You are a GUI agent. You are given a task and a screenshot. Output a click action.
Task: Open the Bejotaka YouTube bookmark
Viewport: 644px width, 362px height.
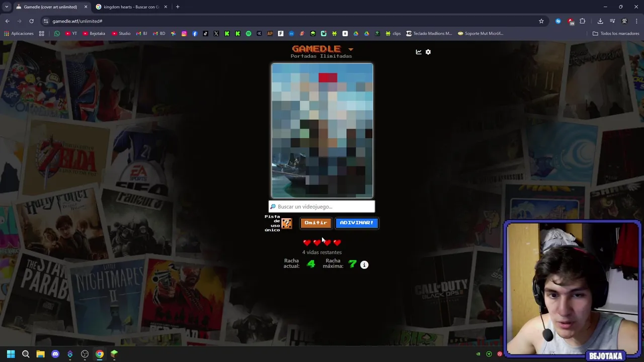pos(94,34)
